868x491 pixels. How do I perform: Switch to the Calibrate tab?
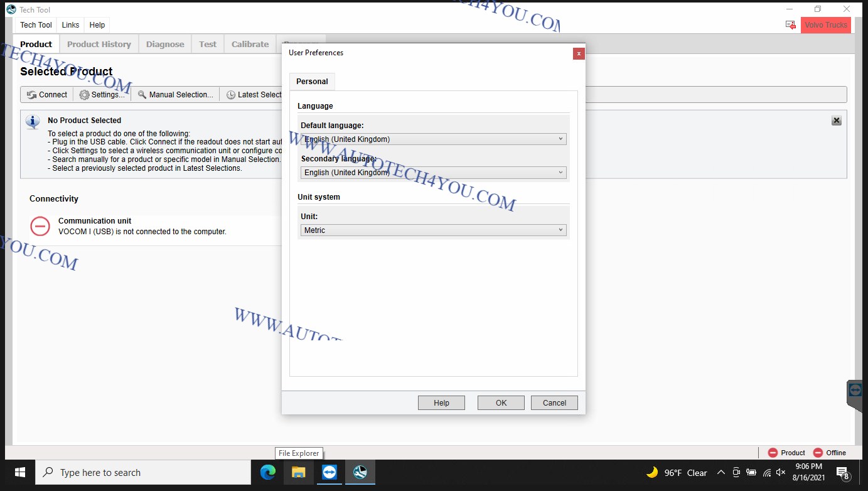[250, 44]
